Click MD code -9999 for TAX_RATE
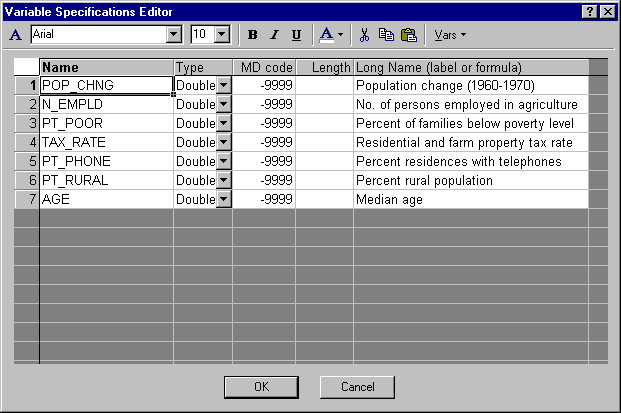The height and width of the screenshot is (413, 621). pyautogui.click(x=264, y=142)
